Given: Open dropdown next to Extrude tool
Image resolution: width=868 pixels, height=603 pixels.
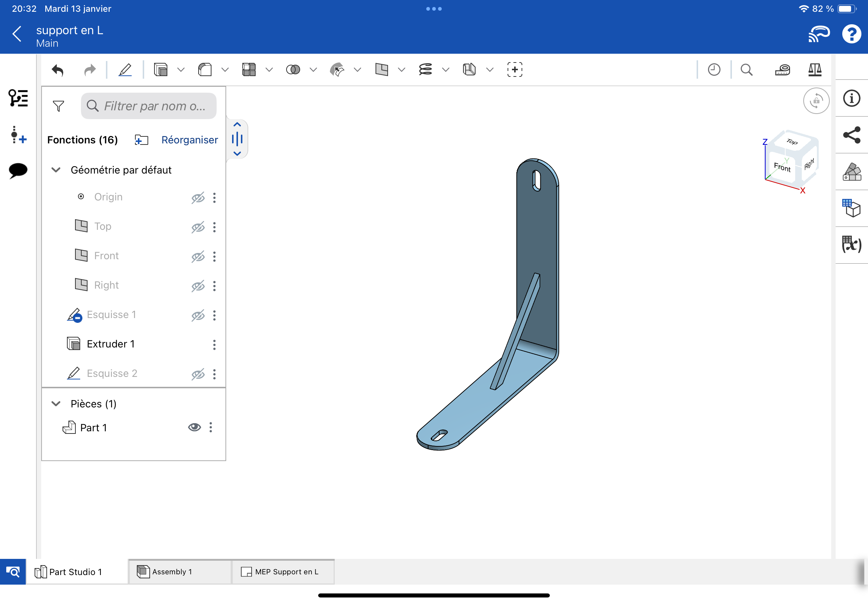Looking at the screenshot, I should (x=181, y=70).
